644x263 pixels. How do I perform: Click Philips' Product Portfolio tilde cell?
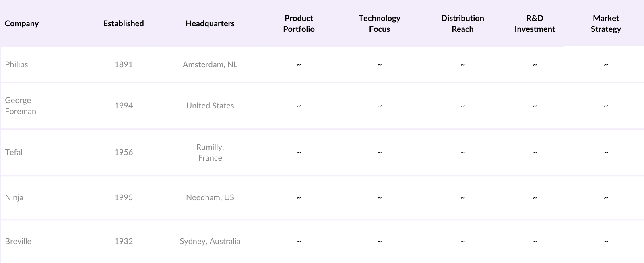[299, 64]
